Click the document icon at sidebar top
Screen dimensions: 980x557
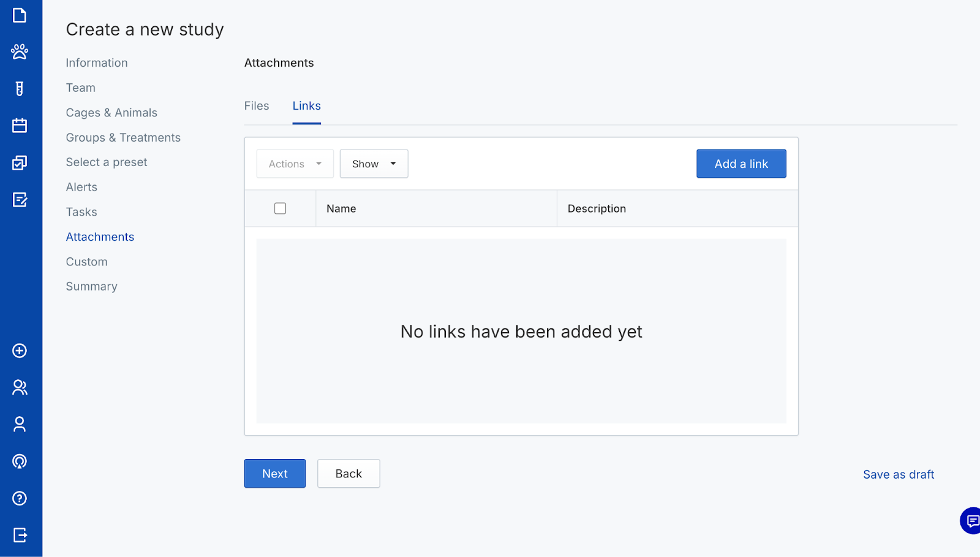[20, 15]
